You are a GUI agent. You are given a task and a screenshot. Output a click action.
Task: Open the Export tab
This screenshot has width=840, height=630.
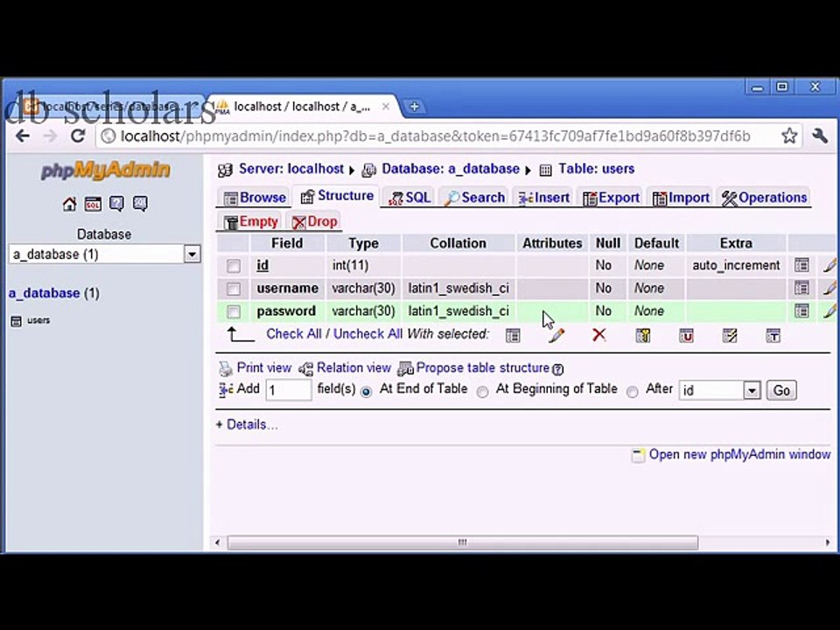pos(612,198)
